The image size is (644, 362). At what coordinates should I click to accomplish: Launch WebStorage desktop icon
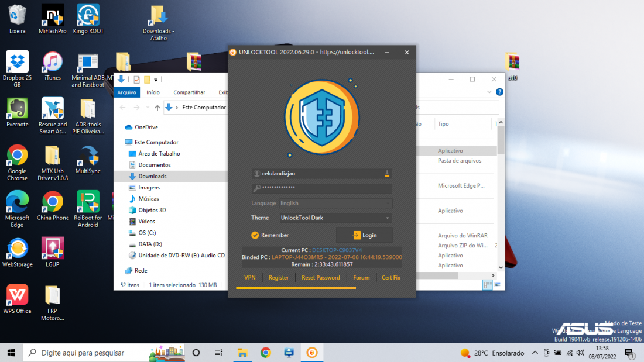17,253
